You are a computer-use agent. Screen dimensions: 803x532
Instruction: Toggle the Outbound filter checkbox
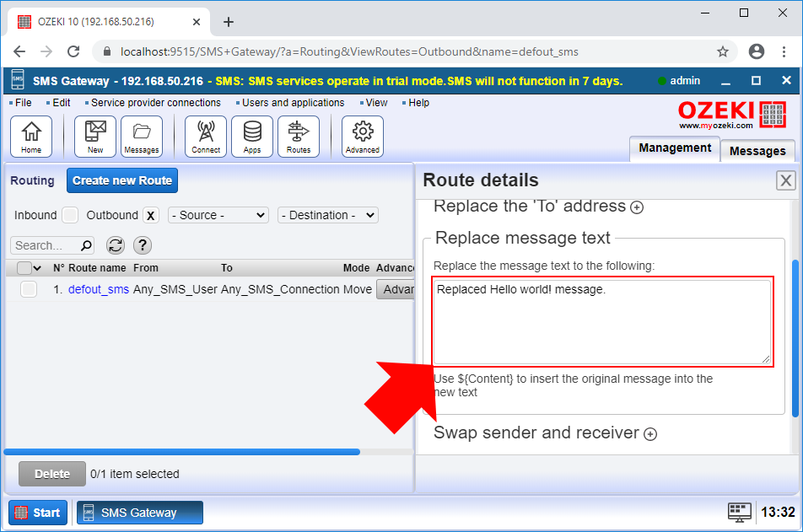[x=150, y=215]
